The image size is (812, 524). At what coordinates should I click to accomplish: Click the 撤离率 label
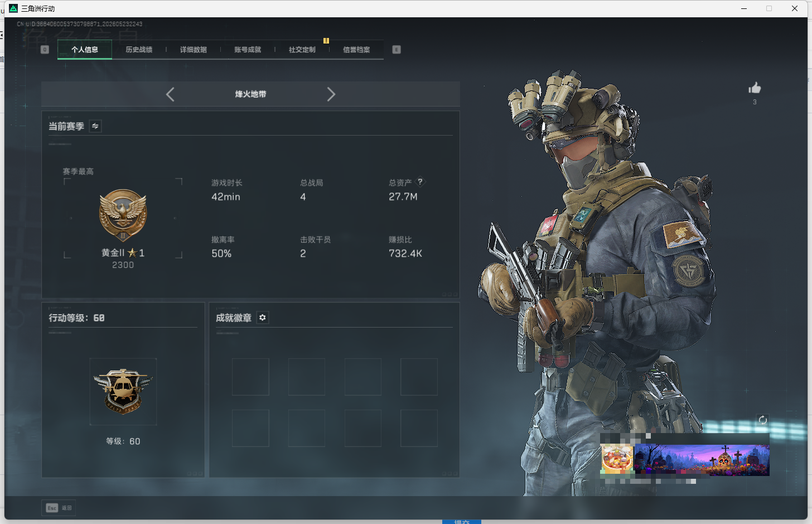click(223, 240)
